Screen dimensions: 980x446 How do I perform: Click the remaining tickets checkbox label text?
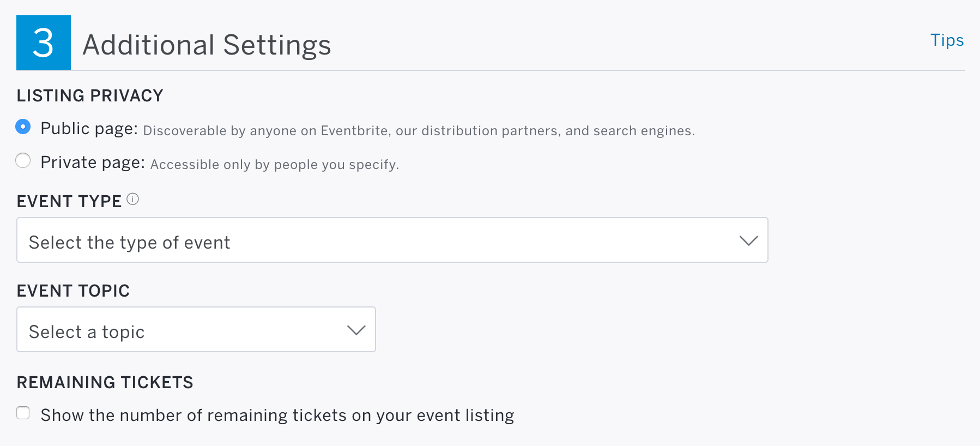(x=277, y=415)
